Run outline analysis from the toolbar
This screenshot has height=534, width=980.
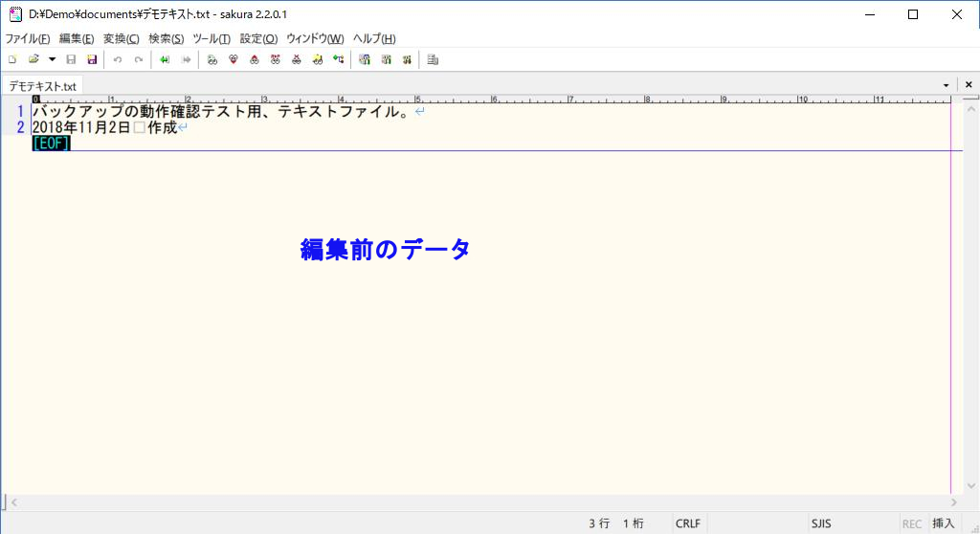coord(338,59)
